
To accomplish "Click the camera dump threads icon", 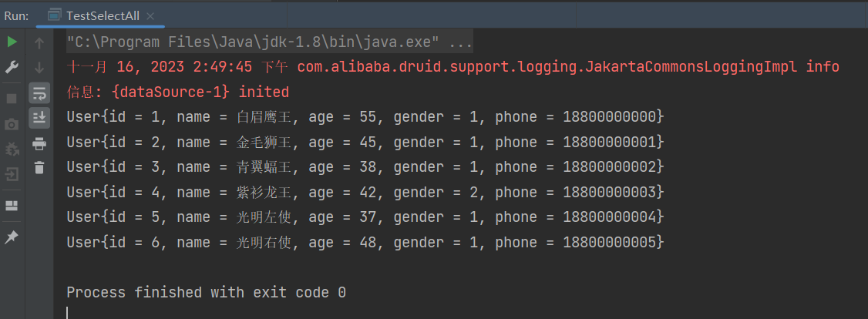I will (12, 124).
